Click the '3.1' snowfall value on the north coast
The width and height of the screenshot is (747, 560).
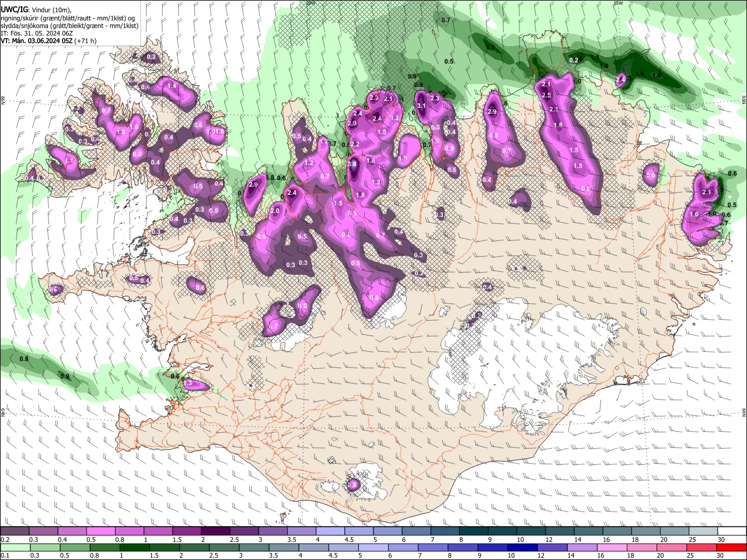pos(421,106)
